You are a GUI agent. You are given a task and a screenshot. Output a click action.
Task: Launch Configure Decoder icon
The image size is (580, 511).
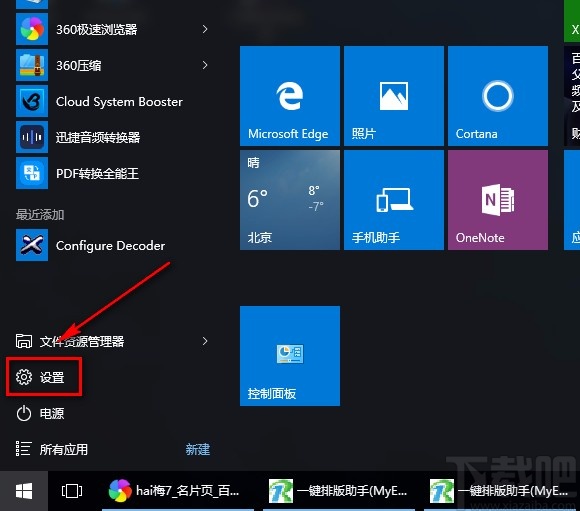pyautogui.click(x=32, y=245)
